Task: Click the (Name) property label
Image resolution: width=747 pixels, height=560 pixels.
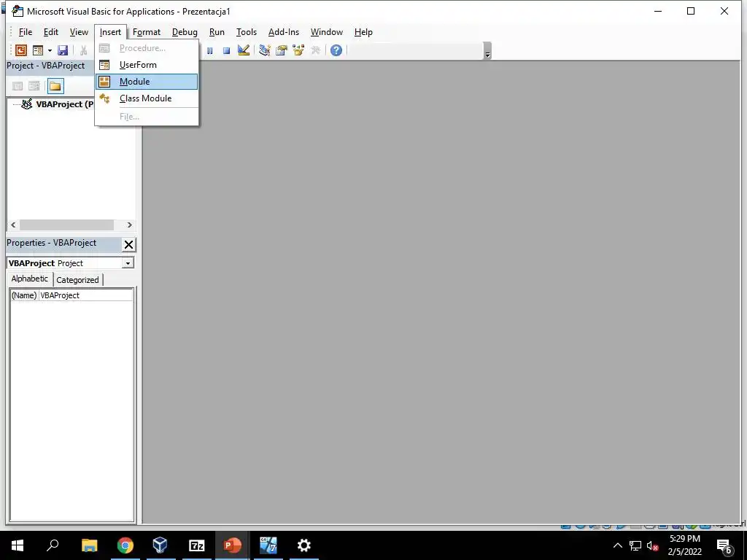Action: [x=24, y=295]
